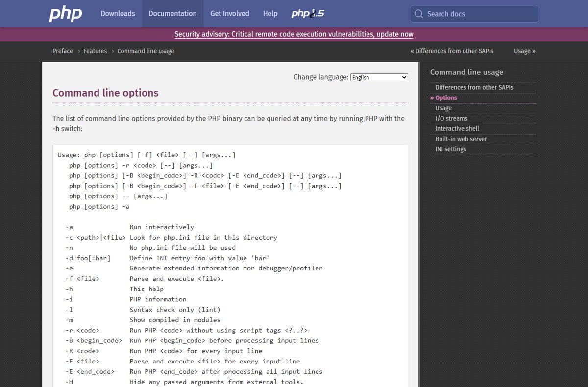Viewport: 588px width, 387px height.
Task: Click 'Show compiled in modules' text
Action: coord(175,320)
